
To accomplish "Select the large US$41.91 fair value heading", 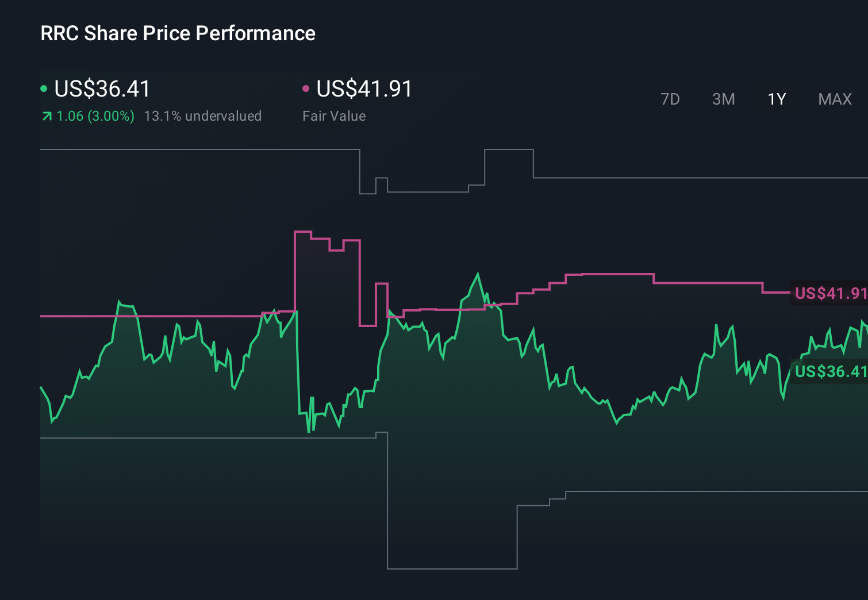I will [364, 89].
